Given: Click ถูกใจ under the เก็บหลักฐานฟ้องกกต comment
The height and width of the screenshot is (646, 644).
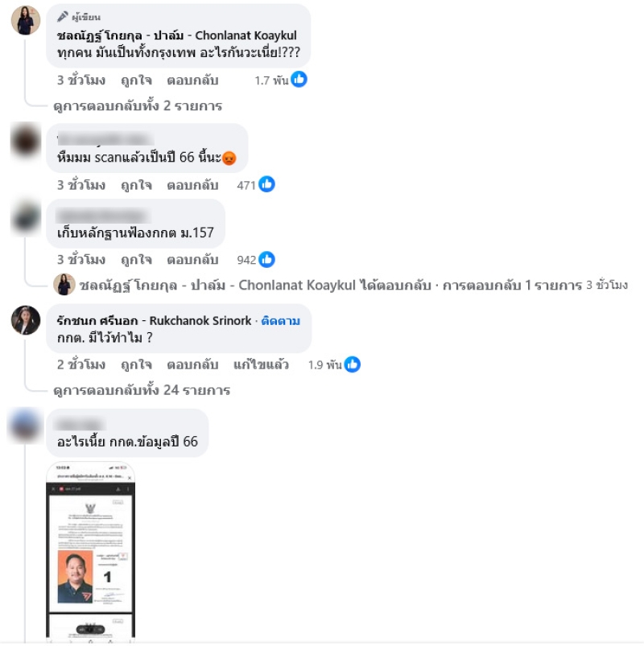Looking at the screenshot, I should (x=137, y=260).
